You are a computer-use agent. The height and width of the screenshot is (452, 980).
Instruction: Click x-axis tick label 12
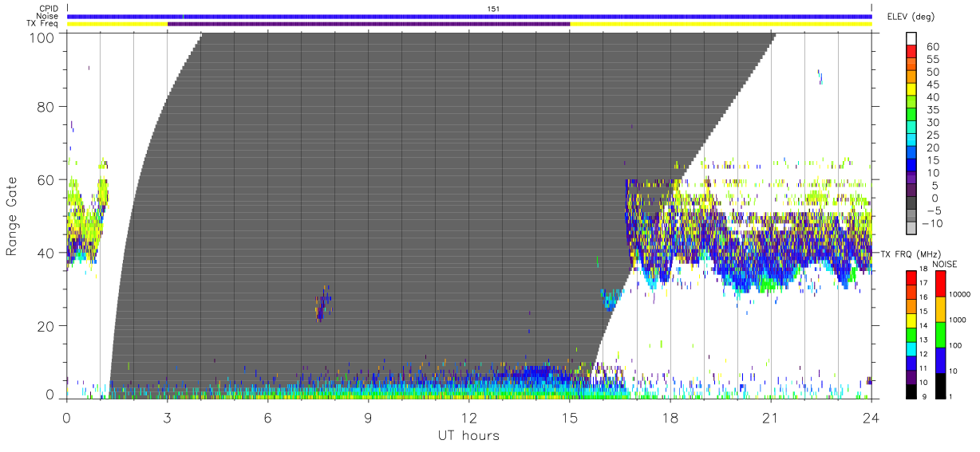tap(469, 417)
